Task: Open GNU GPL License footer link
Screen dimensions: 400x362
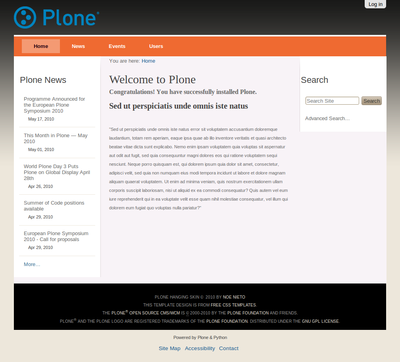Action: tap(320, 321)
